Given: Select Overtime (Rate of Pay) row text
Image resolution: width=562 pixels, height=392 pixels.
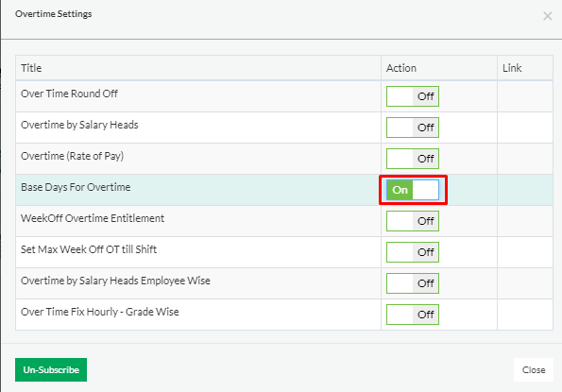Looking at the screenshot, I should pos(72,156).
